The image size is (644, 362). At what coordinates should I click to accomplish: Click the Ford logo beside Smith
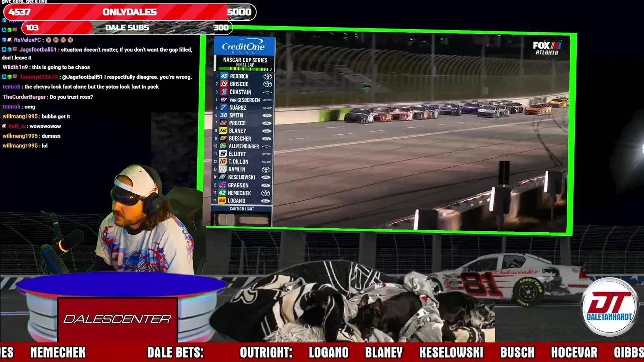tap(267, 115)
